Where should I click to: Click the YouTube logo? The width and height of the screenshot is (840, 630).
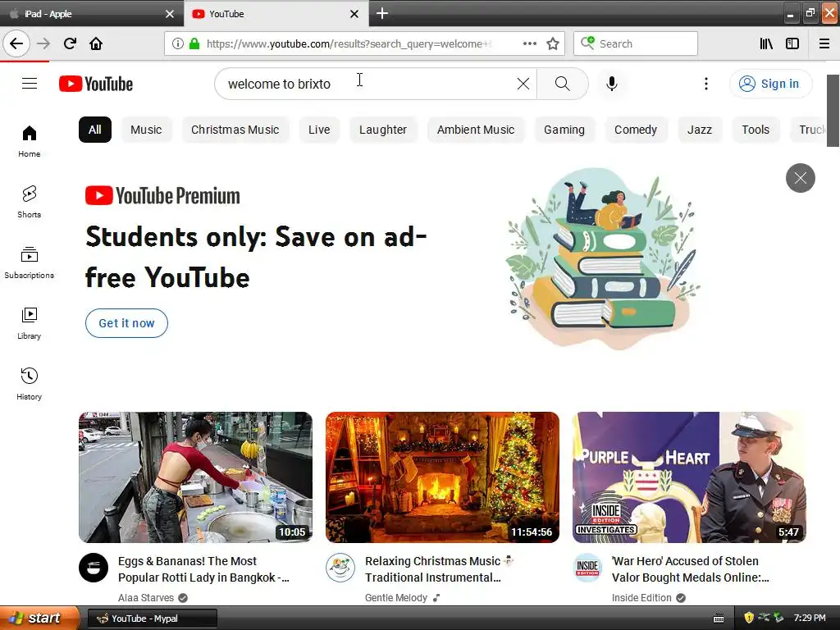coord(96,84)
